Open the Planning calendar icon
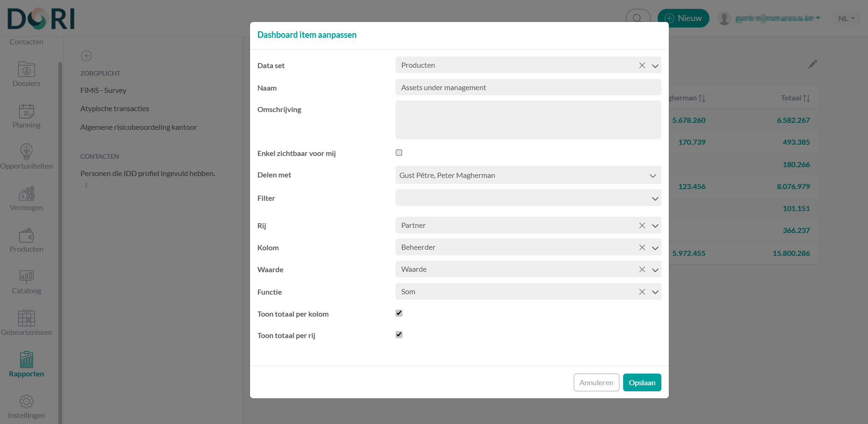 (27, 111)
